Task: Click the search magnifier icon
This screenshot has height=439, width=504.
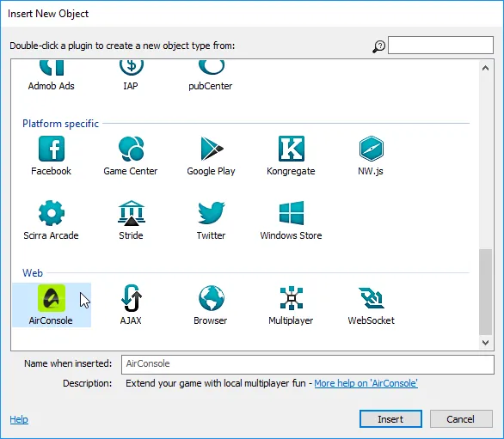Action: (379, 46)
